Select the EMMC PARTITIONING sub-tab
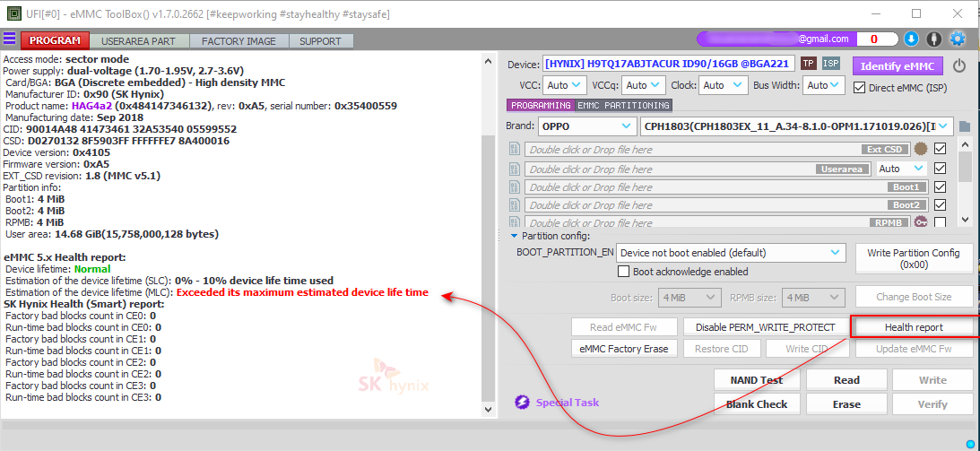Viewport: 980px width, 451px height. click(624, 106)
